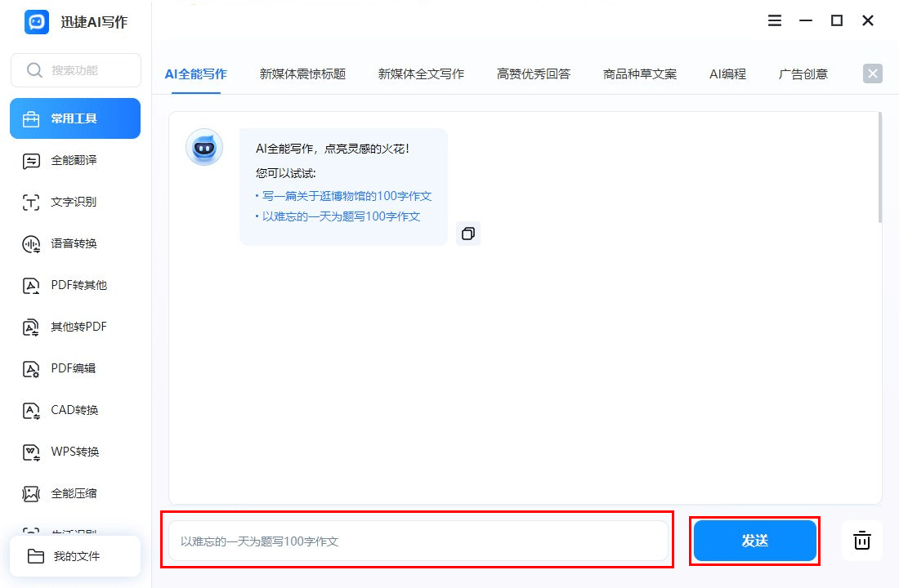
Task: Switch to the 新媒体震惊标题 tab
Action: pos(302,74)
